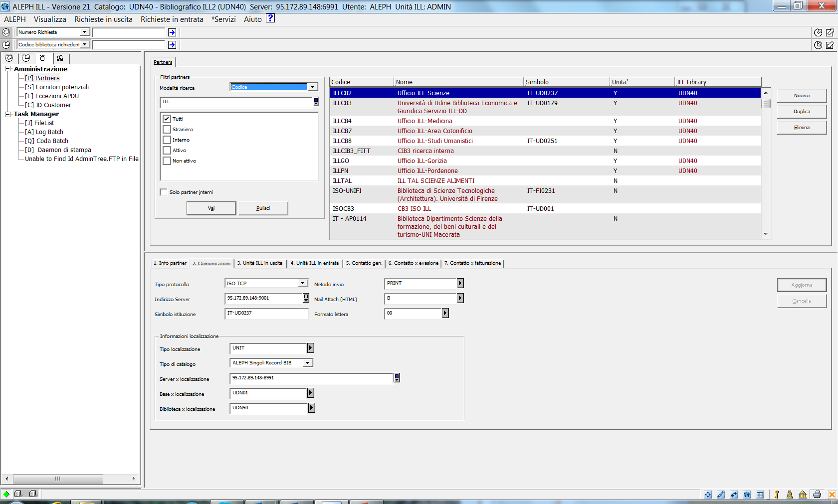Click the library building icon in status bar
Image resolution: width=838 pixels, height=504 pixels.
tap(803, 495)
